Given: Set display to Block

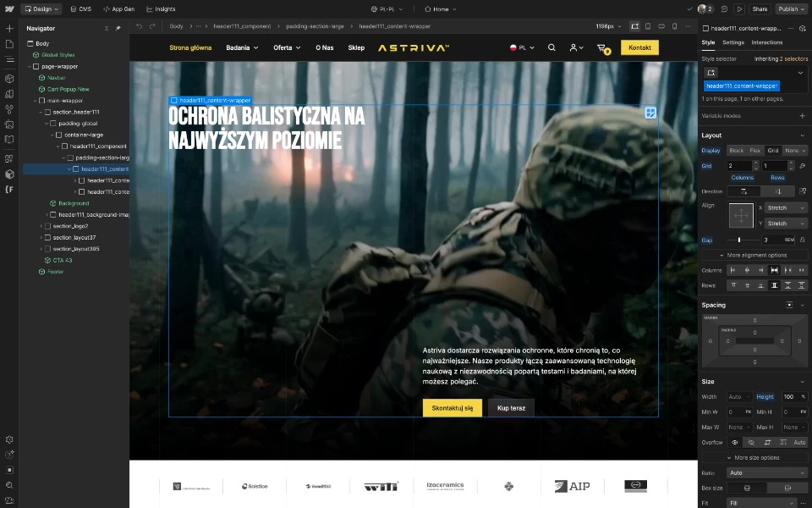Looking at the screenshot, I should pos(736,151).
